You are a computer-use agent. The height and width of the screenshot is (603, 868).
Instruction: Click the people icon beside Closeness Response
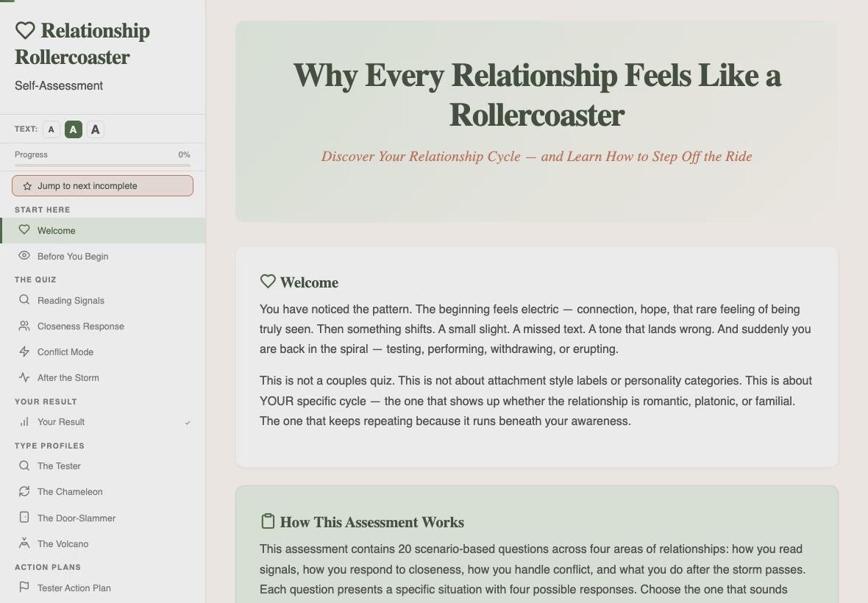coord(24,326)
